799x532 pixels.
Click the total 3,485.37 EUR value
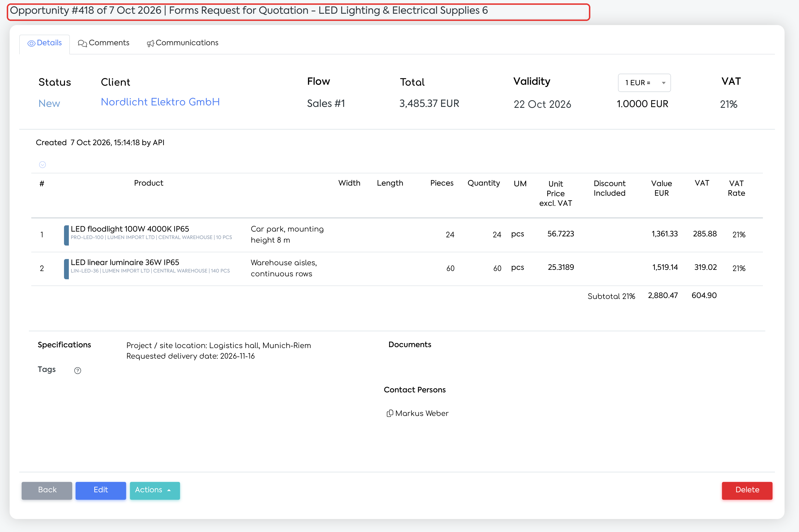click(429, 104)
